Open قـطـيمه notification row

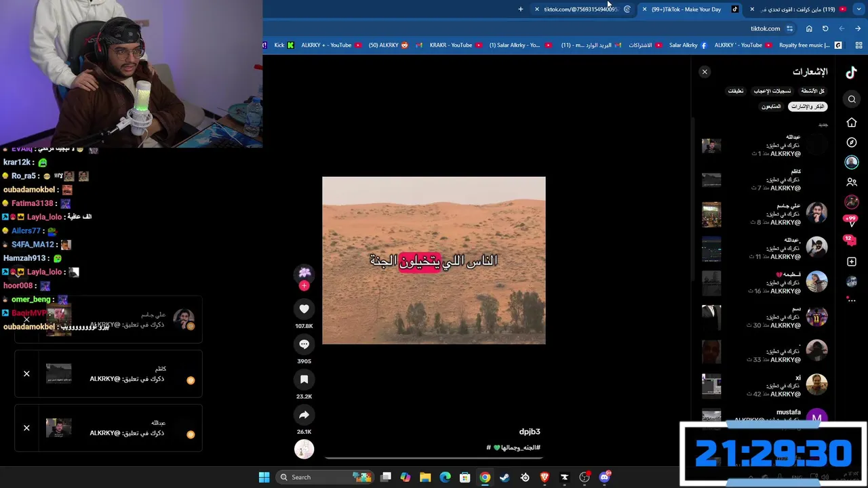tap(764, 283)
